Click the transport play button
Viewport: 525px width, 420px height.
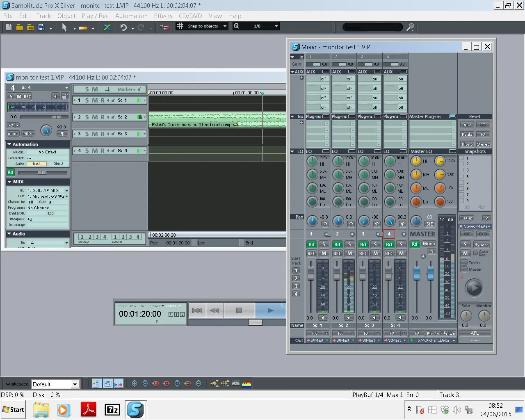(x=270, y=310)
